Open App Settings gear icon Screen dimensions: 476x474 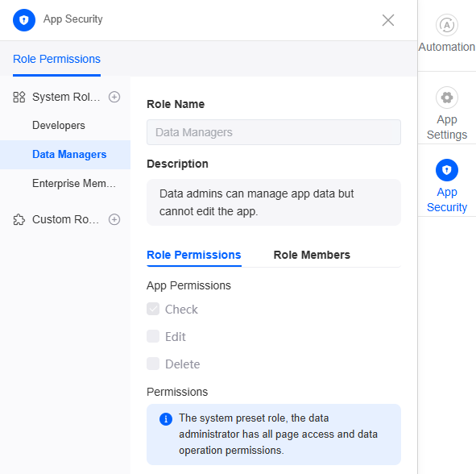coord(446,98)
